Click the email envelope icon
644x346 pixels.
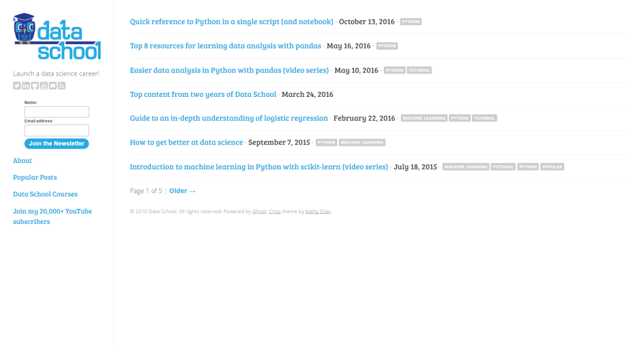click(x=53, y=86)
